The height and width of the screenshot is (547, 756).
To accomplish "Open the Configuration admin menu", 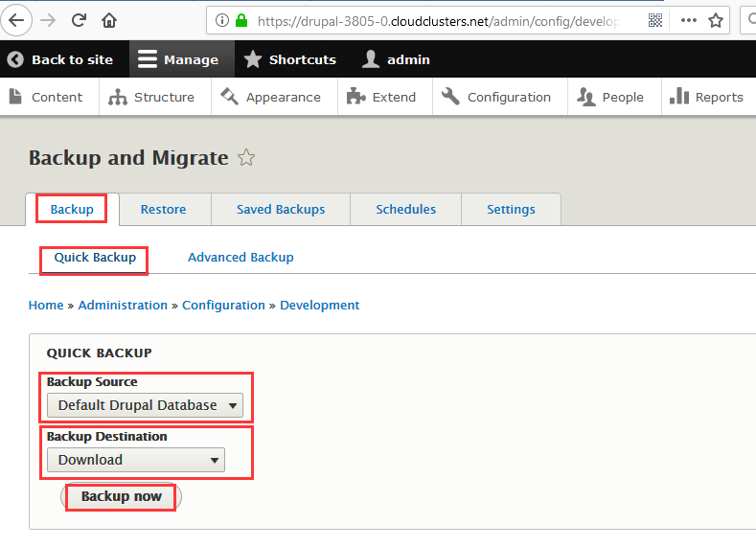I will point(497,97).
